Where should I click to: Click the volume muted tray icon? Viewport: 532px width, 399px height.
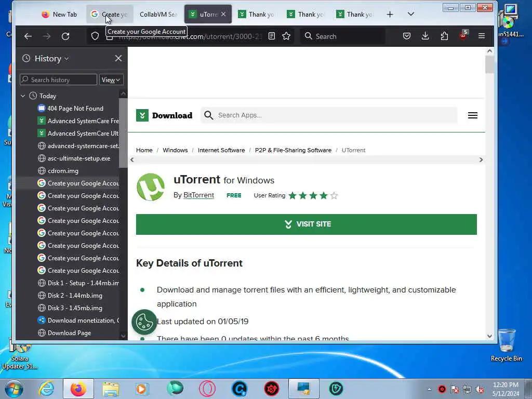click(x=480, y=389)
